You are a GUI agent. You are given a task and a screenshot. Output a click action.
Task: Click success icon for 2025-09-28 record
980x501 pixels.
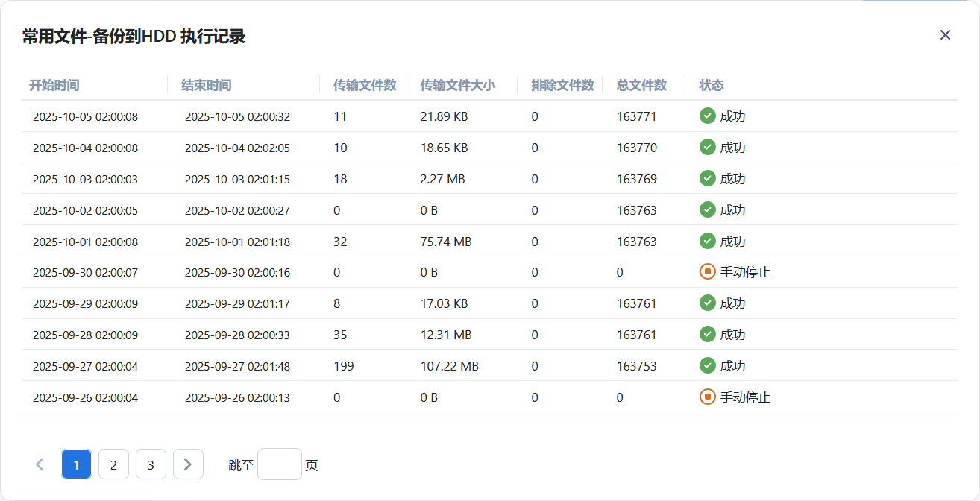[707, 335]
